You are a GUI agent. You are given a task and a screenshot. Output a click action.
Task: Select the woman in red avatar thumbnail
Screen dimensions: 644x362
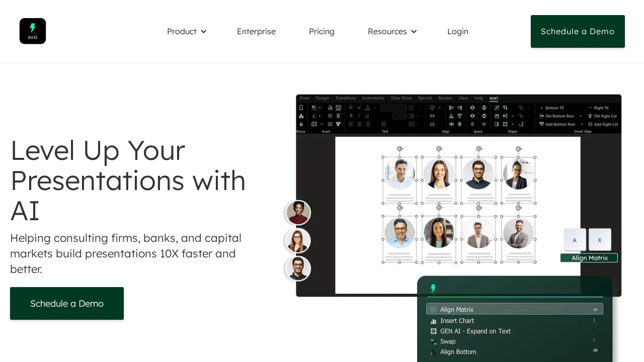pos(298,213)
